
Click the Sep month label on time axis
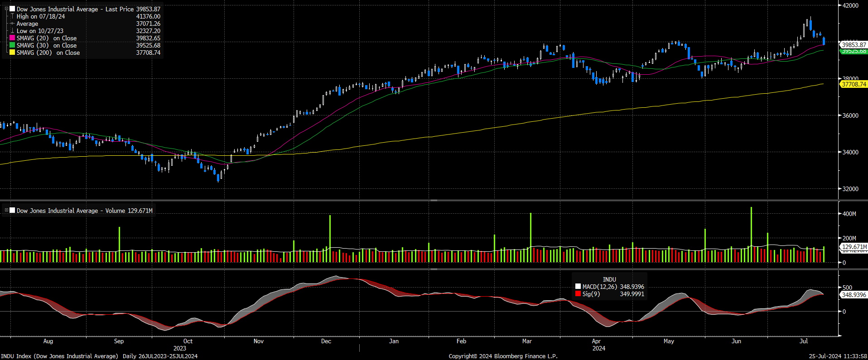coord(119,341)
